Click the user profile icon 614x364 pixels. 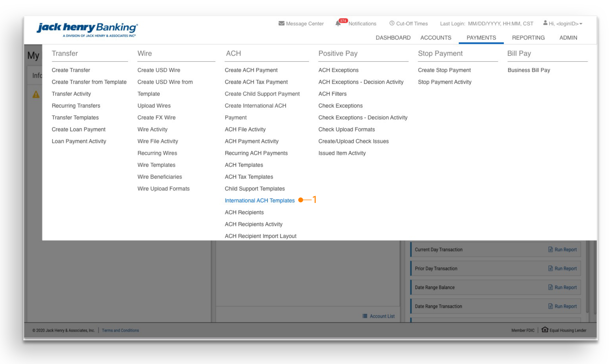click(x=545, y=23)
